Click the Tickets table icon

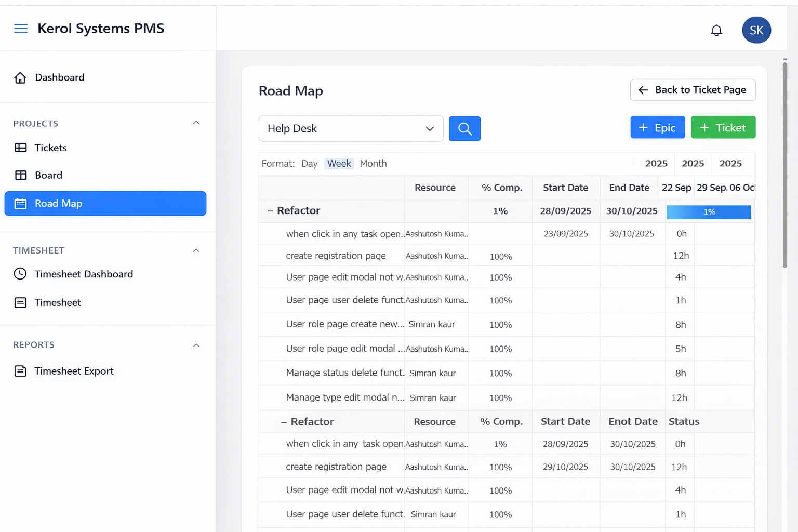21,148
